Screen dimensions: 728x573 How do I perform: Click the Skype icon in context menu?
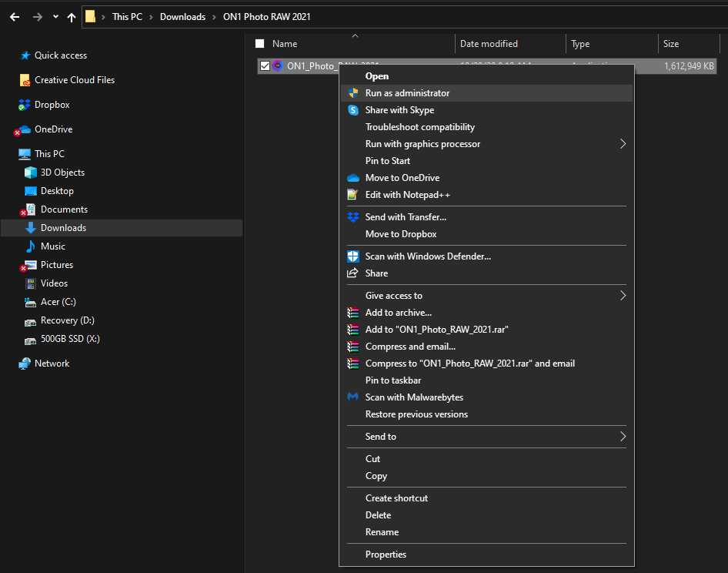[353, 110]
